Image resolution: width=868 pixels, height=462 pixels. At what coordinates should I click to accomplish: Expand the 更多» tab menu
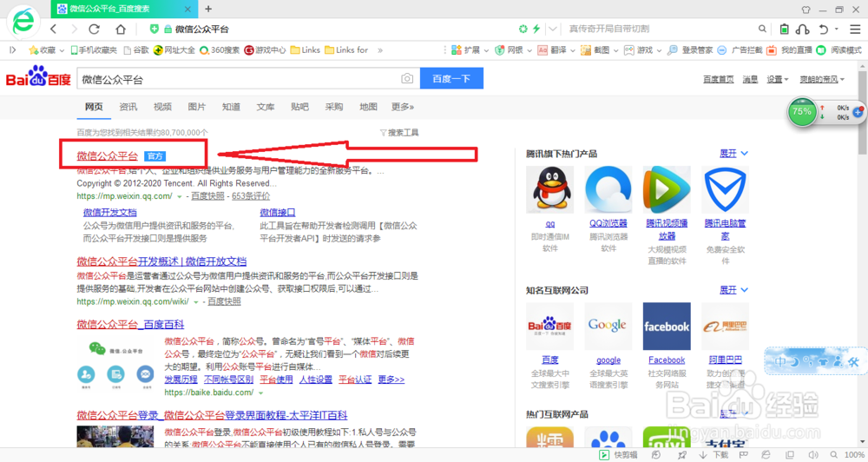(x=403, y=106)
